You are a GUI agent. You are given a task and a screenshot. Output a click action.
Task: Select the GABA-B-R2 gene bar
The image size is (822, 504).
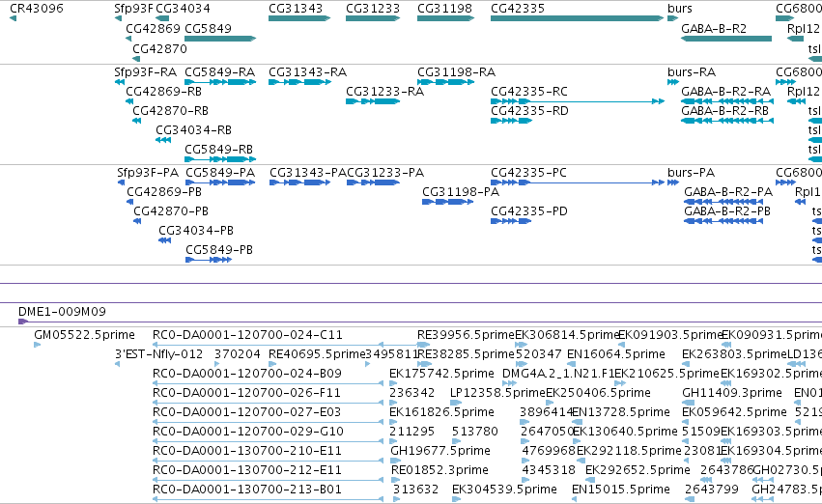point(726,39)
